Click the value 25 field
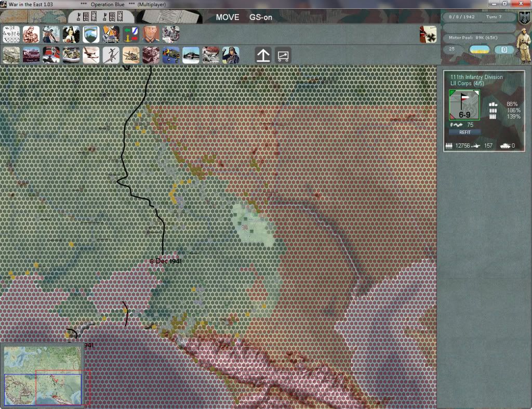Screen dimensions: 532x409 pyautogui.click(x=453, y=49)
